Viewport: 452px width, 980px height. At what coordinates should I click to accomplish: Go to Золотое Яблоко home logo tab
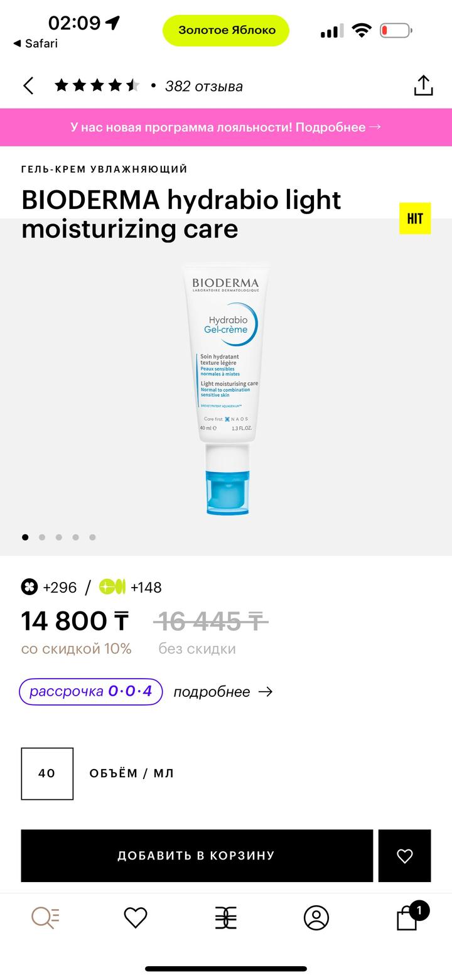(x=226, y=918)
